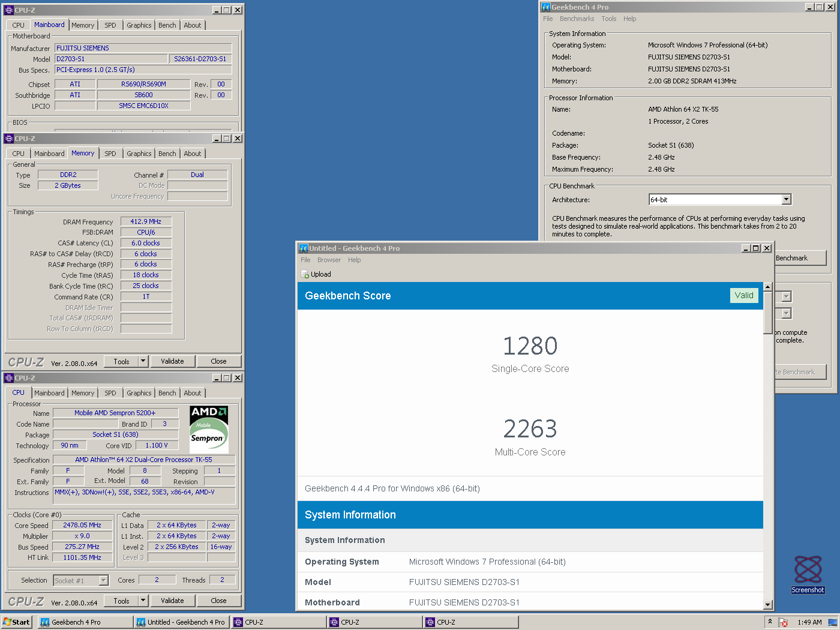Image resolution: width=840 pixels, height=630 pixels.
Task: Expand the Socket #1 selection dropdown
Action: 103,580
